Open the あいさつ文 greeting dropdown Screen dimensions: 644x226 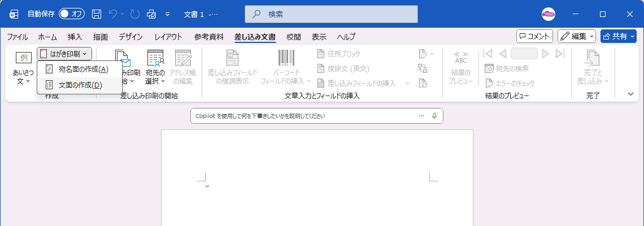pos(23,68)
